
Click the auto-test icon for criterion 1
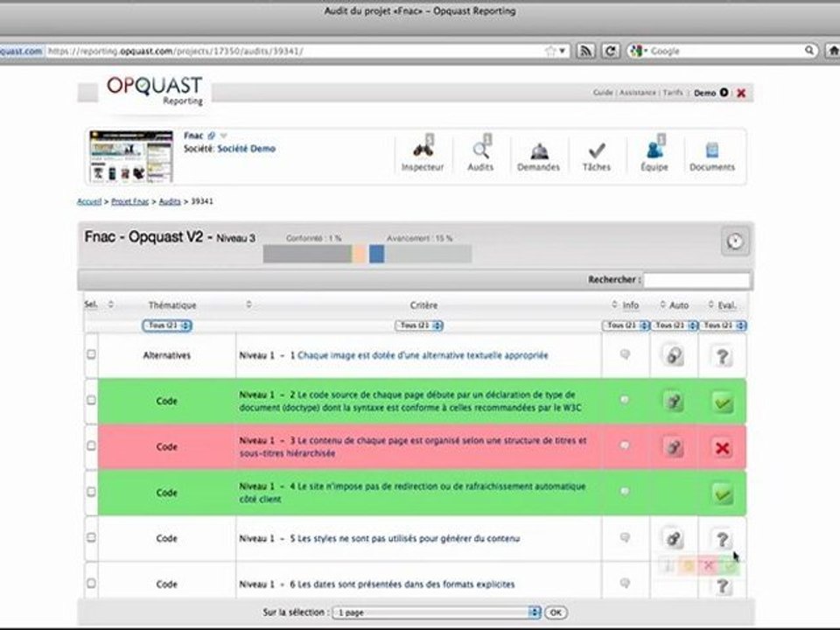674,356
